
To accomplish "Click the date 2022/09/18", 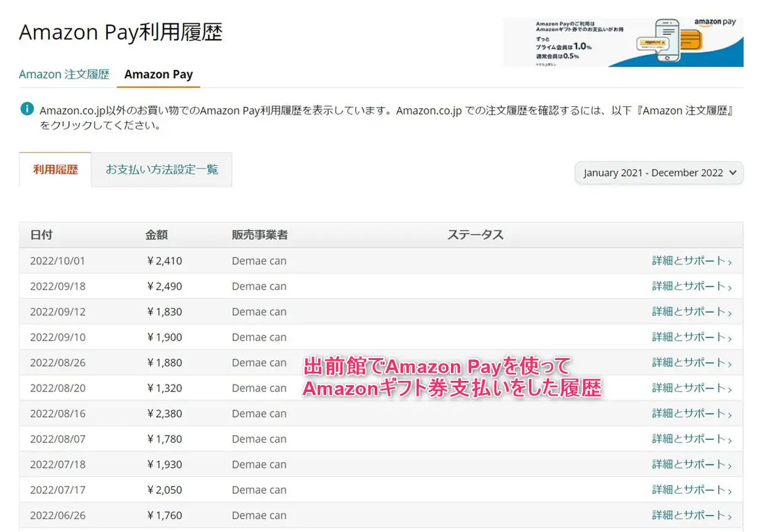I will tap(58, 286).
